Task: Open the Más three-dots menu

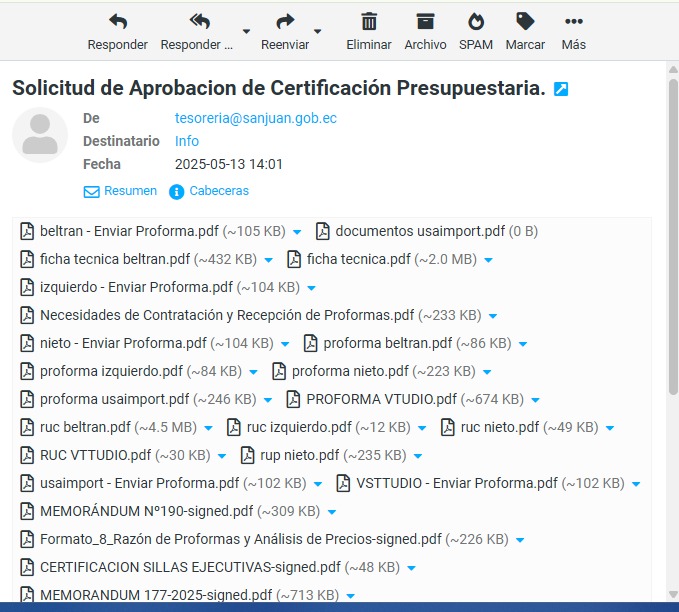Action: click(x=573, y=22)
